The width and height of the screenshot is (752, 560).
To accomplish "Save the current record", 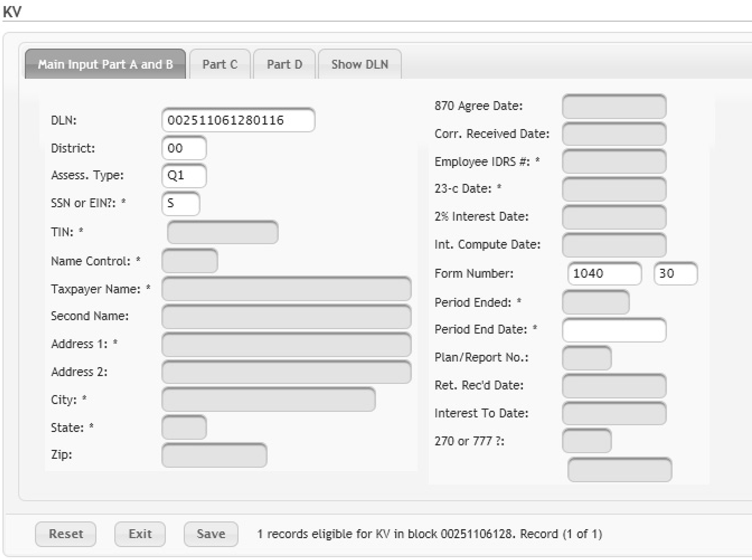I will pos(210,534).
